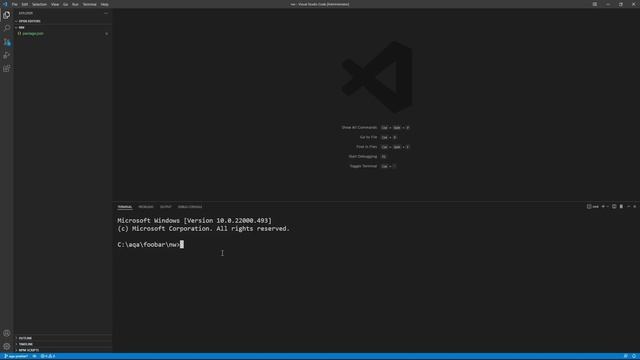640x360 pixels.
Task: Click the VS Code logo in title bar
Action: (x=5, y=4)
